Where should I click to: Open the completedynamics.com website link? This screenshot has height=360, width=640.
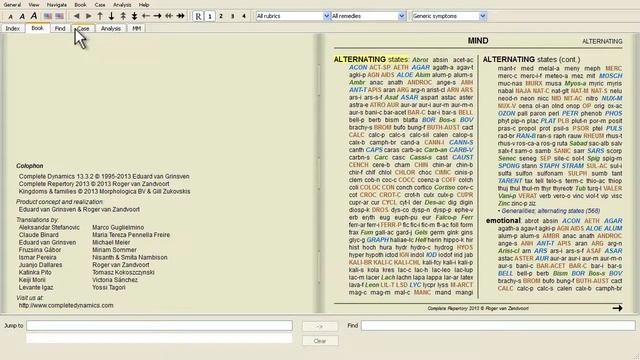coord(66,305)
